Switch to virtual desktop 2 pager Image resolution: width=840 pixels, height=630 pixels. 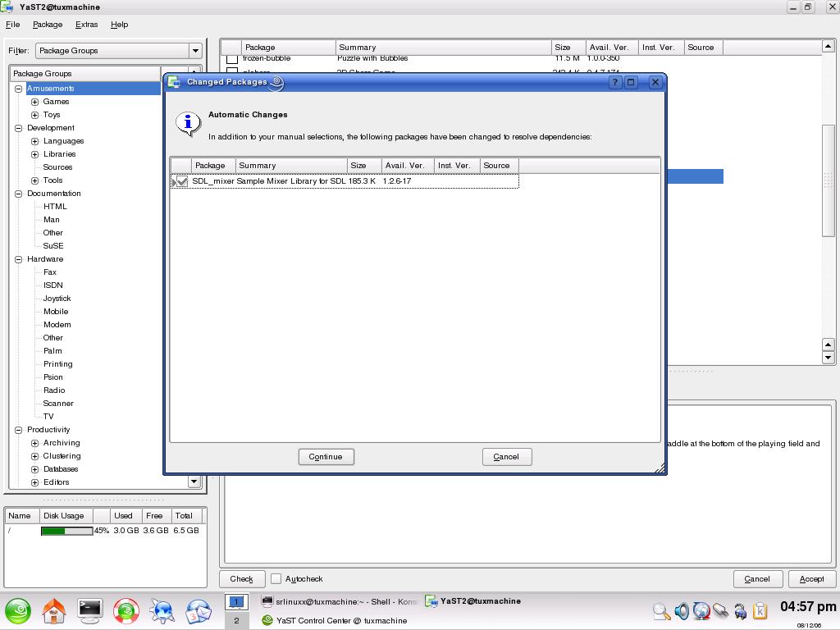(236, 620)
